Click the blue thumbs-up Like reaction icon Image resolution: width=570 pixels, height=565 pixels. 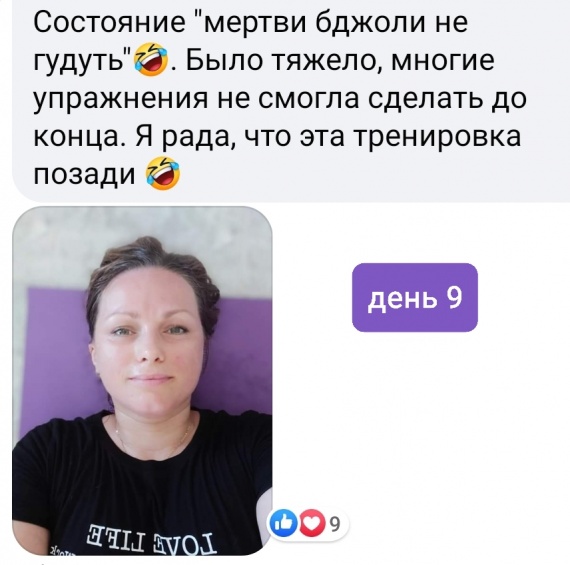click(284, 524)
